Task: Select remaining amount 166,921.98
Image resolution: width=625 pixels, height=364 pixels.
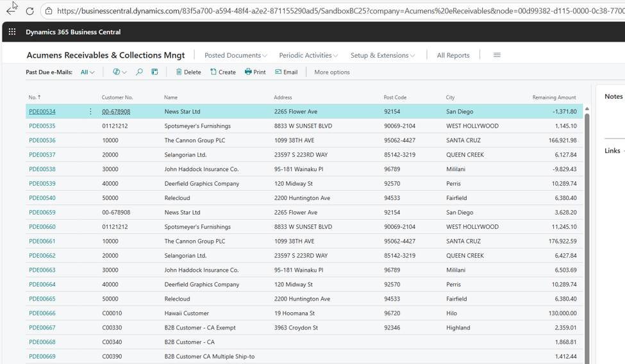Action: (562, 140)
